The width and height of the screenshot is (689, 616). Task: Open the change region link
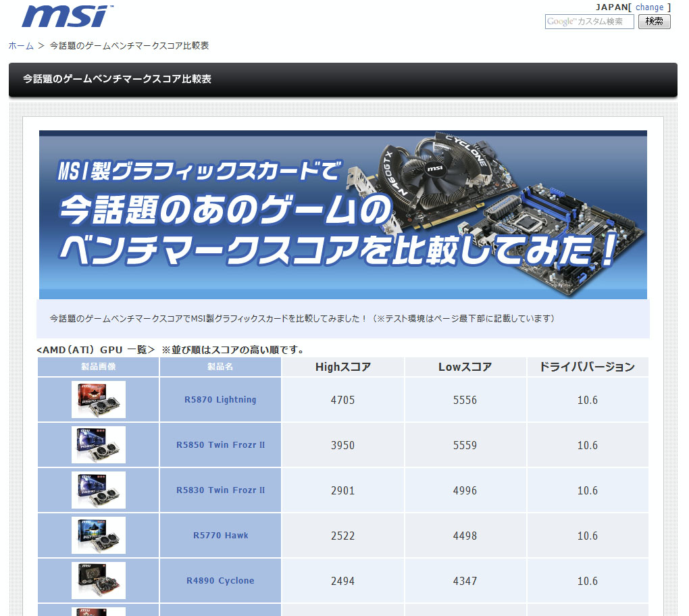click(649, 7)
